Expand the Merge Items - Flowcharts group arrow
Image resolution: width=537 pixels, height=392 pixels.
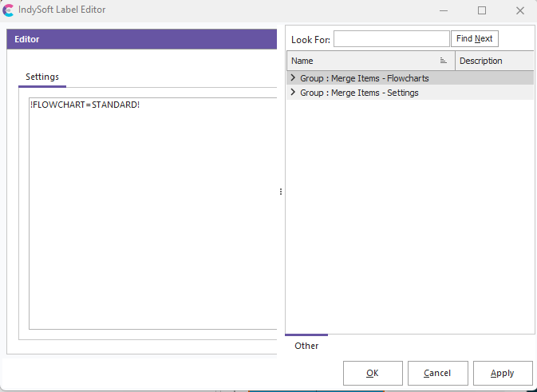[x=293, y=78]
